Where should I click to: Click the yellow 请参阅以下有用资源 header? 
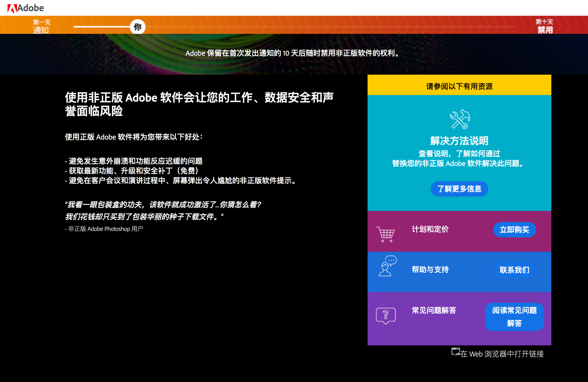click(459, 86)
